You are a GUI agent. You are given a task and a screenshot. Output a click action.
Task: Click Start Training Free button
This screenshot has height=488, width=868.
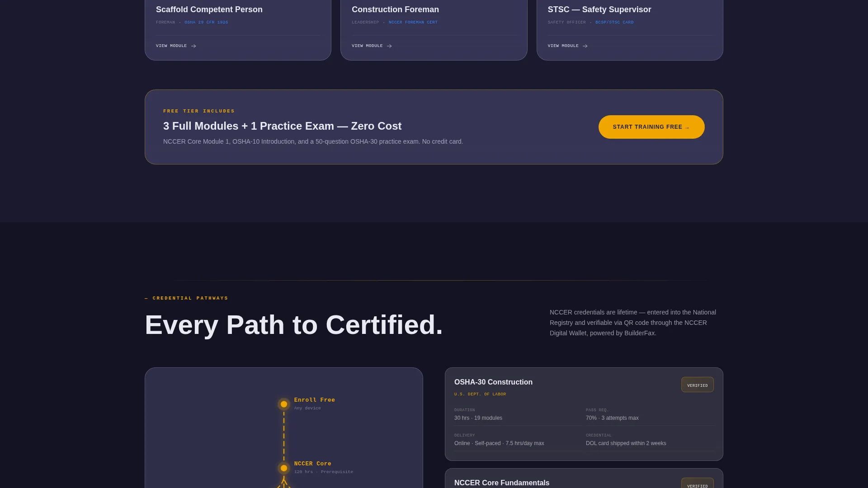coord(651,127)
